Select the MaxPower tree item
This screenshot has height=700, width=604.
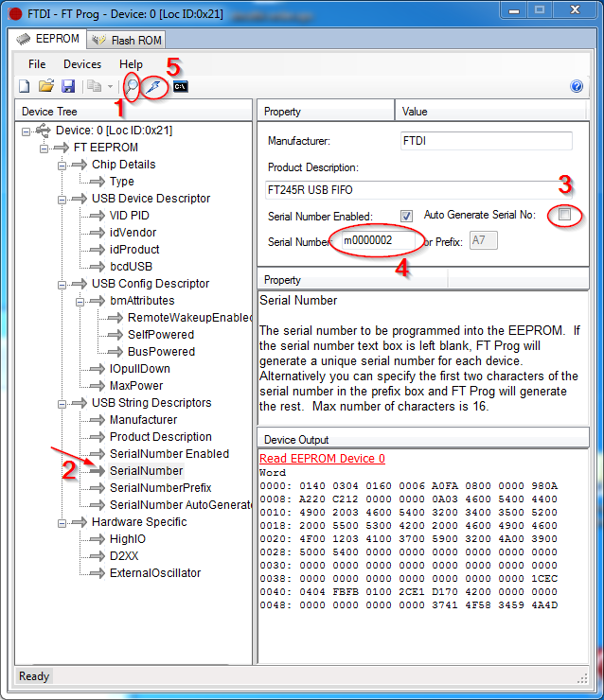[136, 385]
